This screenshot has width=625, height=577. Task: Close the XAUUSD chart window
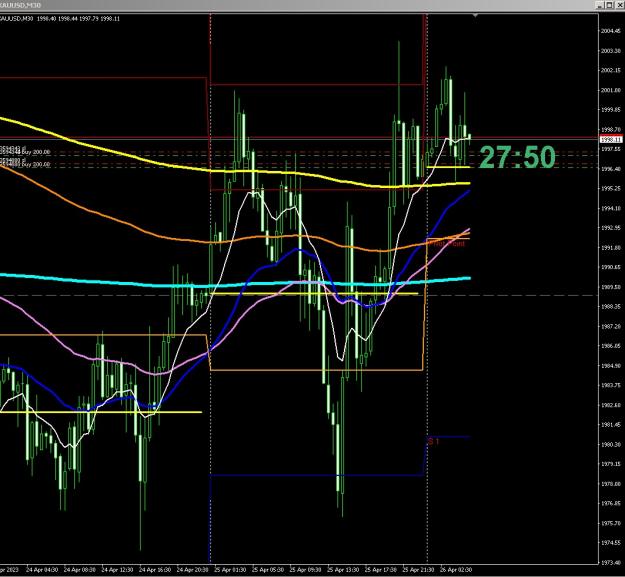click(x=618, y=5)
